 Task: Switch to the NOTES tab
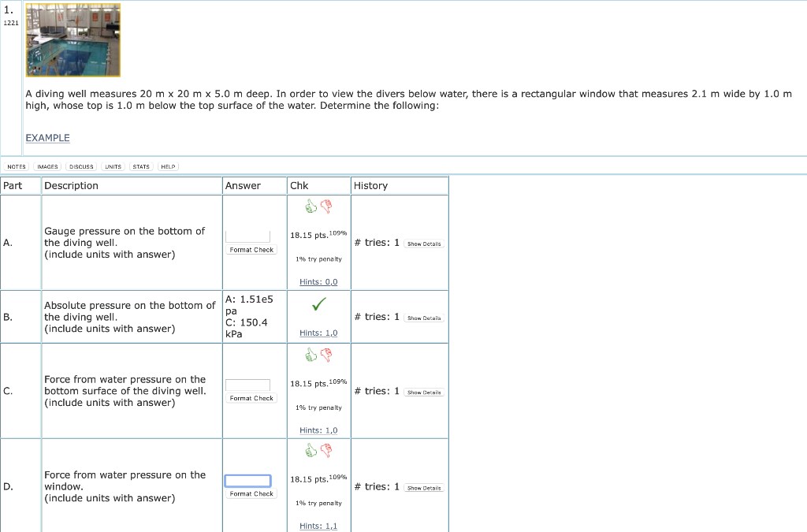[x=16, y=166]
